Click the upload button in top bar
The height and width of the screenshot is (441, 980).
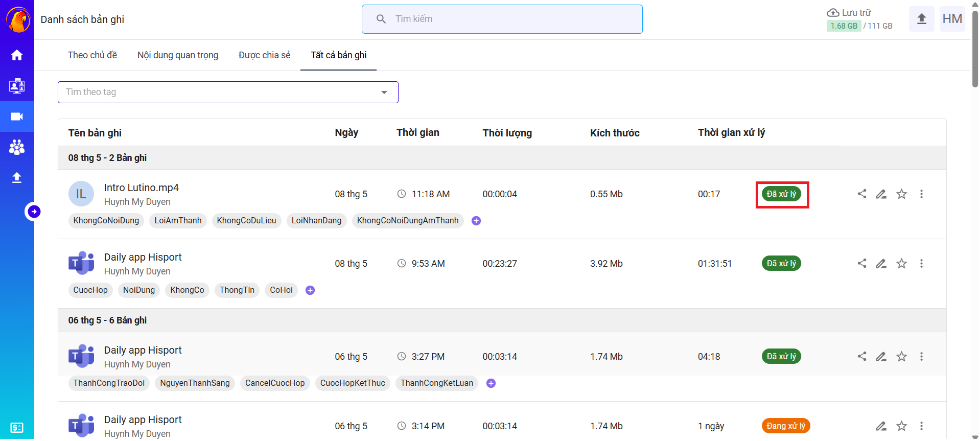[x=922, y=19]
